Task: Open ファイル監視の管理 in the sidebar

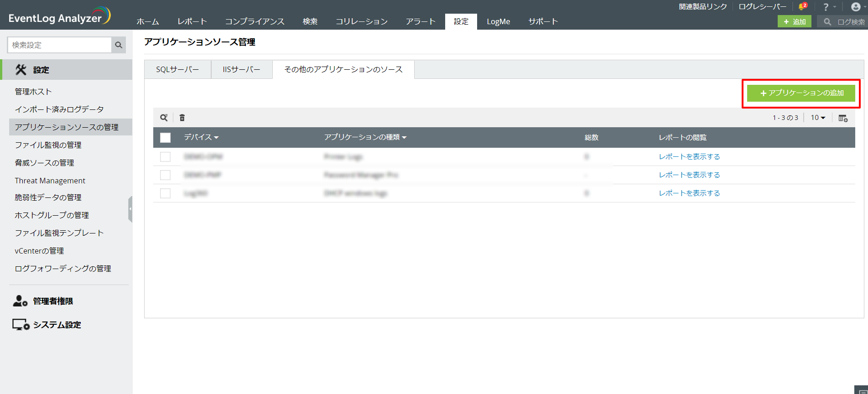Action: coord(48,145)
